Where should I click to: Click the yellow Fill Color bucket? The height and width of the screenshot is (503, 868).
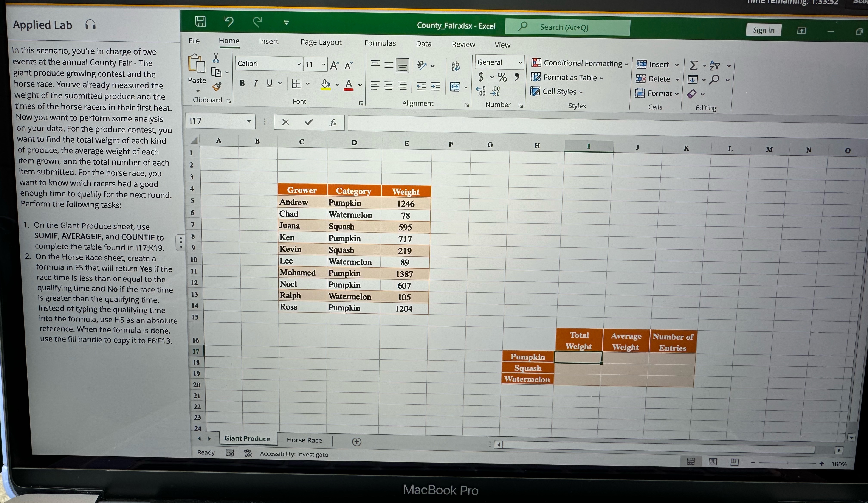click(325, 84)
